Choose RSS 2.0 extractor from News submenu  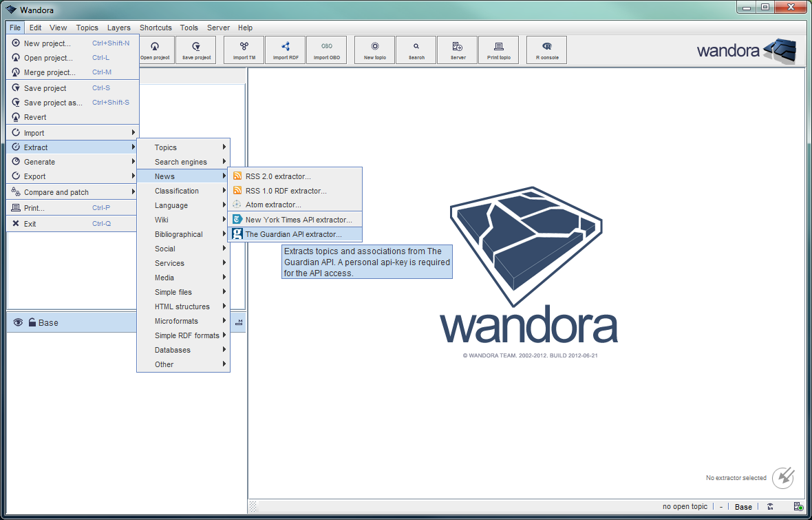[x=278, y=176]
